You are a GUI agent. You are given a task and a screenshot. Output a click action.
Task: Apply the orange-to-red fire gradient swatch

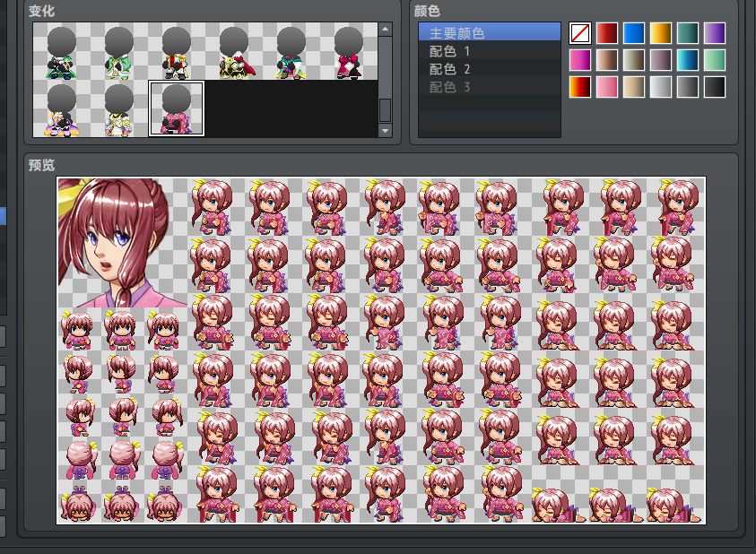point(580,87)
